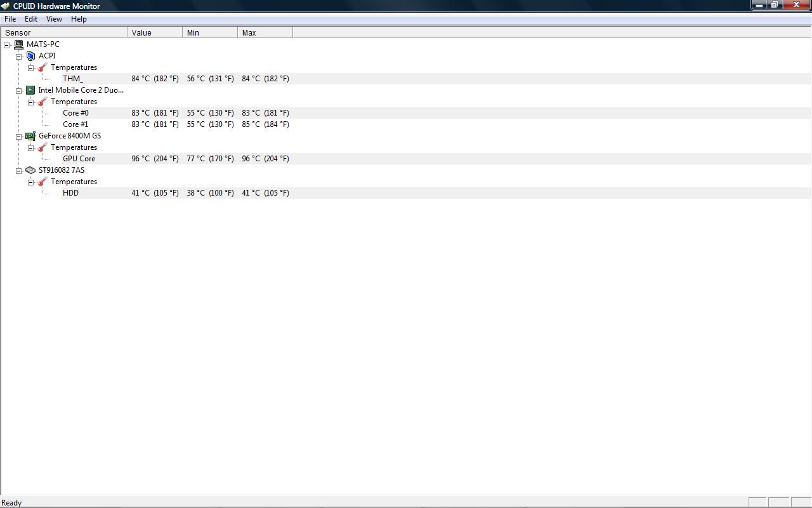Click the thermometer icon under ACPI
Screen dimensions: 812x508
tap(43, 67)
